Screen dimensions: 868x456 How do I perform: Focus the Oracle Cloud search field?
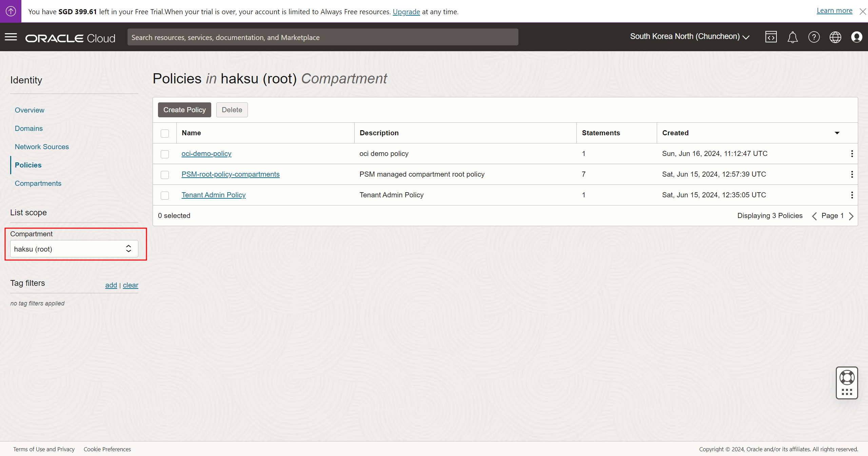pos(322,37)
